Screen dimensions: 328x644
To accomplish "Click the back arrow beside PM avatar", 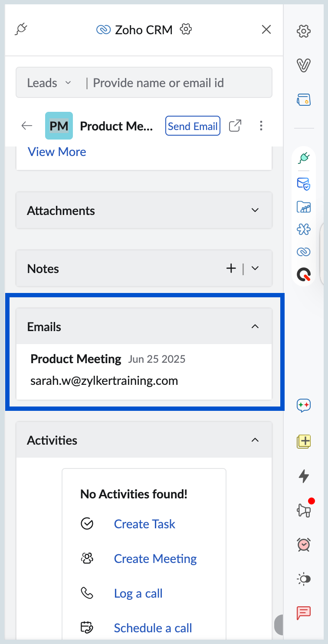I will tap(27, 126).
